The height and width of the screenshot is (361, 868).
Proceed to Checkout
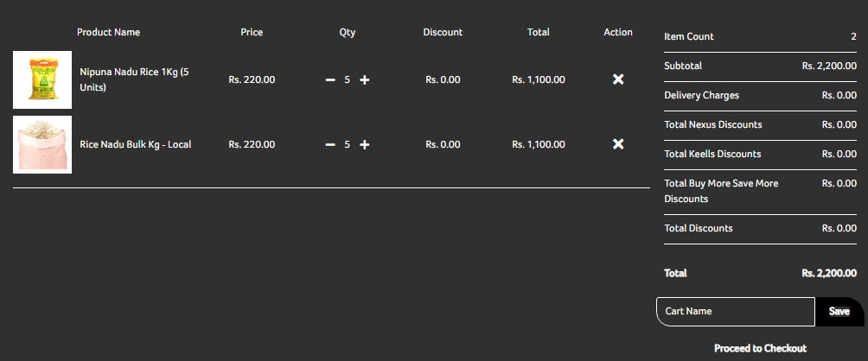tap(760, 348)
